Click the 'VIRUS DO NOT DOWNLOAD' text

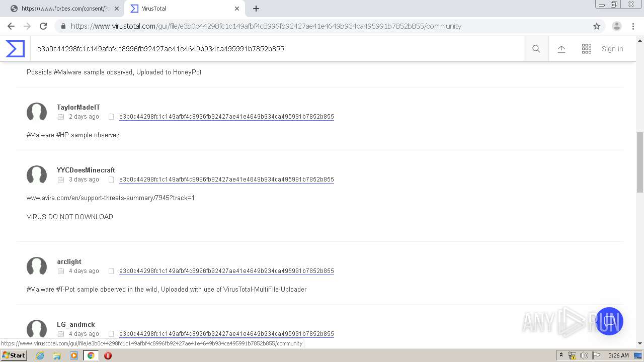[x=70, y=217]
